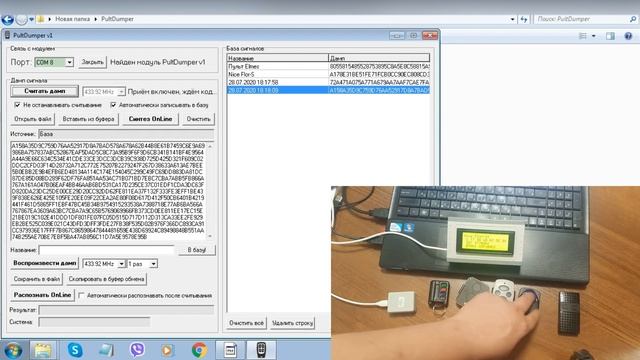The width and height of the screenshot is (640, 360).
Task: Launch Skype from the taskbar
Action: click(75, 350)
